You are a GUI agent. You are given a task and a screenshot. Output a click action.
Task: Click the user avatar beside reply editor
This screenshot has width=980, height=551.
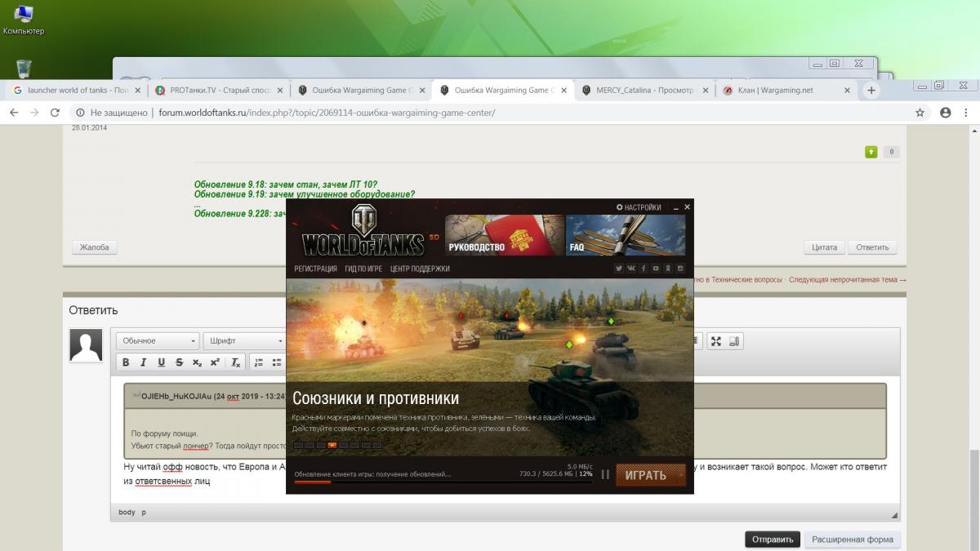(86, 345)
